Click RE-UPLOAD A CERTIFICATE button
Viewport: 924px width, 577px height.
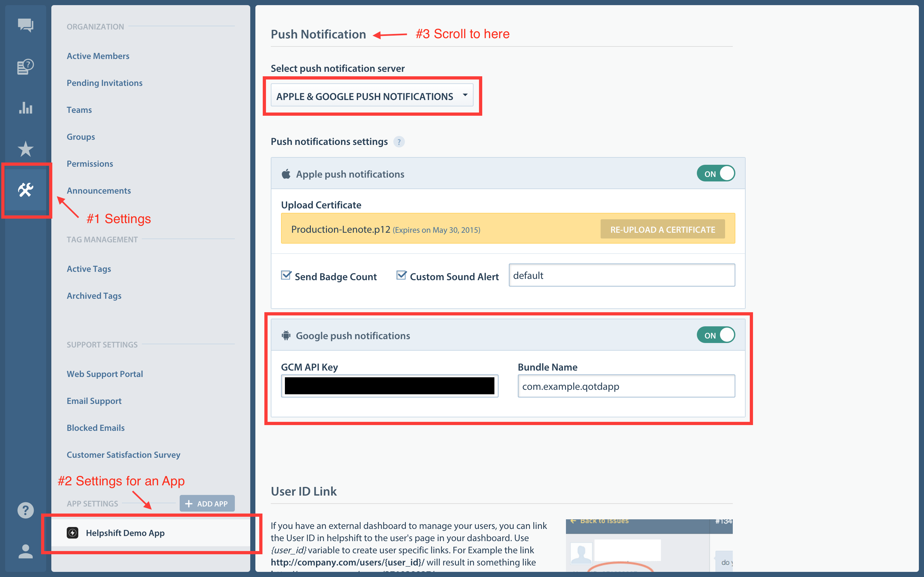pyautogui.click(x=663, y=229)
